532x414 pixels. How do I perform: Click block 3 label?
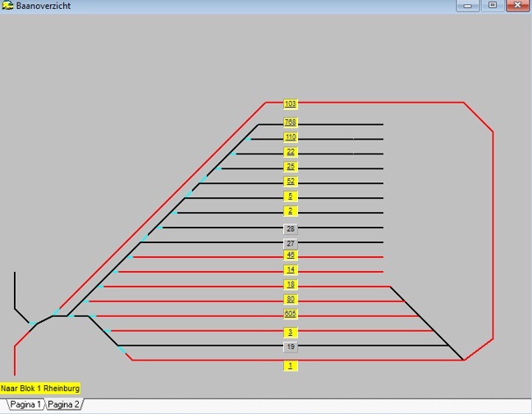click(x=290, y=333)
